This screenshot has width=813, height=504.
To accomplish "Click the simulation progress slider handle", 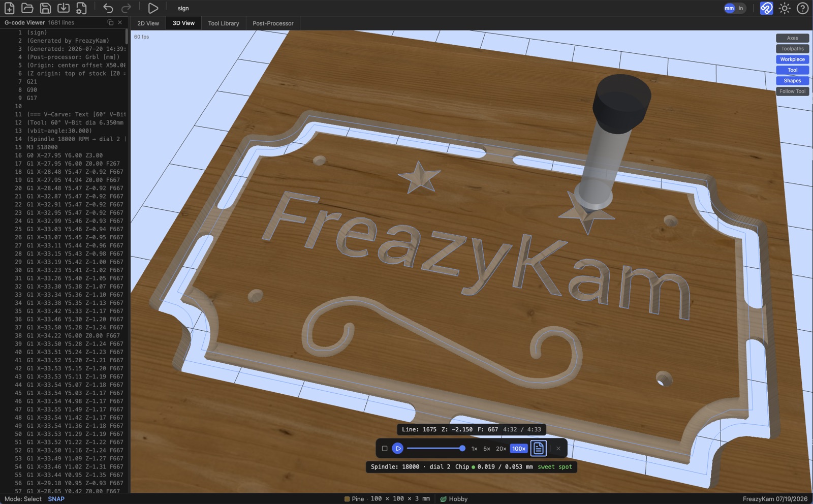I will [462, 449].
